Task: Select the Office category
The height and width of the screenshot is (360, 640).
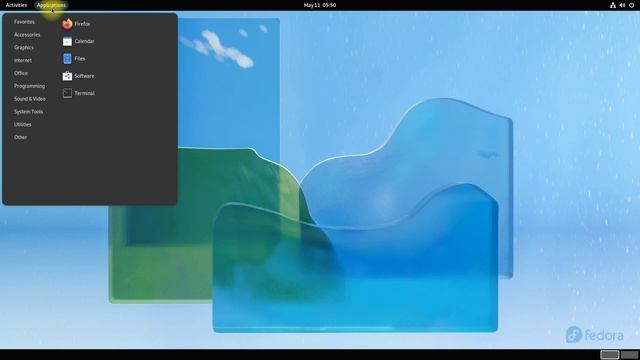Action: [x=21, y=73]
